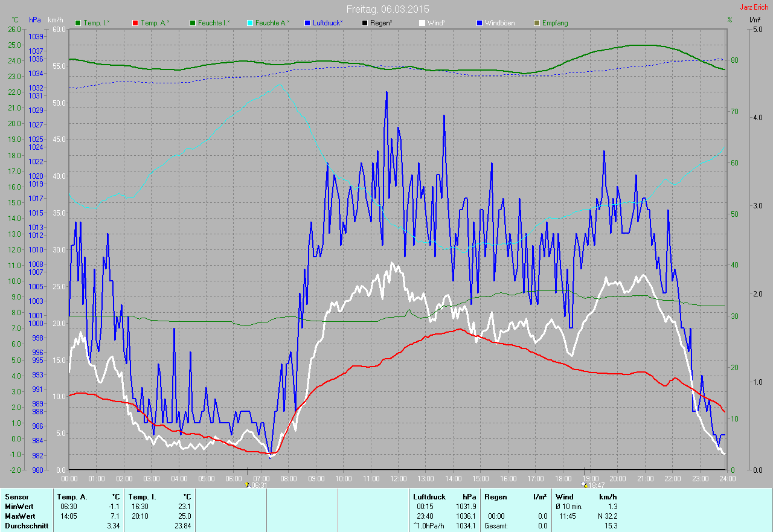Toggle the Regen series label
This screenshot has width=773, height=532.
point(381,23)
